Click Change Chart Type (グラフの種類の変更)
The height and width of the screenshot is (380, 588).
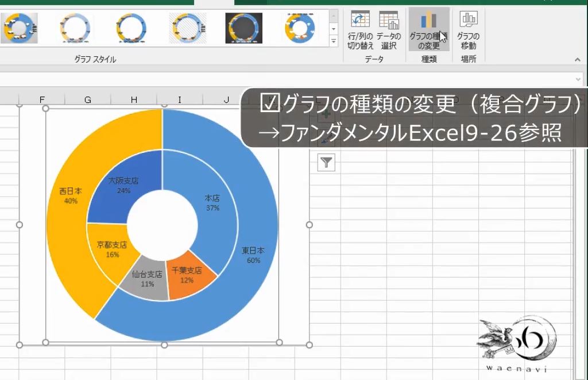(x=428, y=30)
